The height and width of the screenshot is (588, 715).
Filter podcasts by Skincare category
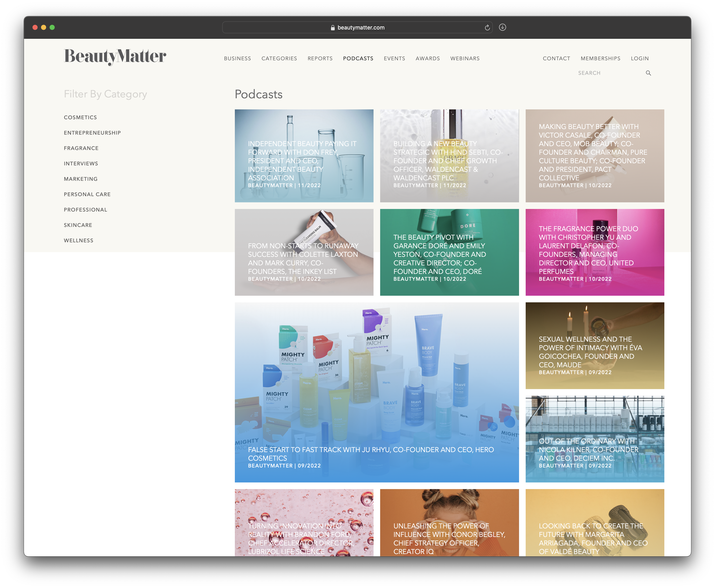click(x=78, y=225)
